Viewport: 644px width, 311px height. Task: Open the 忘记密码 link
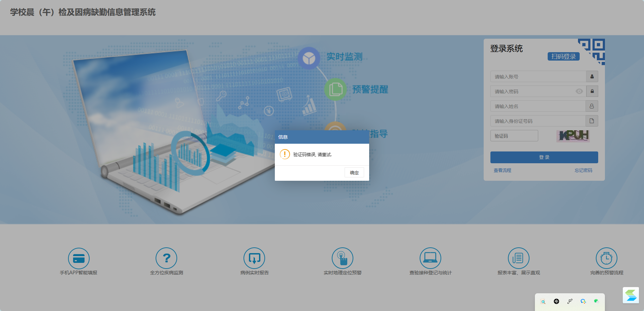583,170
